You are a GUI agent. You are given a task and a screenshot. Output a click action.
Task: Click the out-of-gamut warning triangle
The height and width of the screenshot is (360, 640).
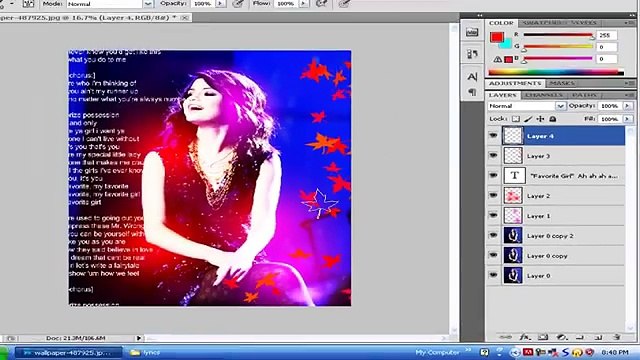tap(497, 59)
